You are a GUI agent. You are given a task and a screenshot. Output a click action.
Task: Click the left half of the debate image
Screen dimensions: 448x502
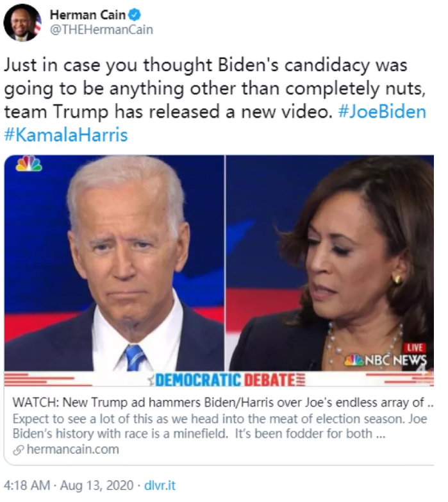(114, 263)
